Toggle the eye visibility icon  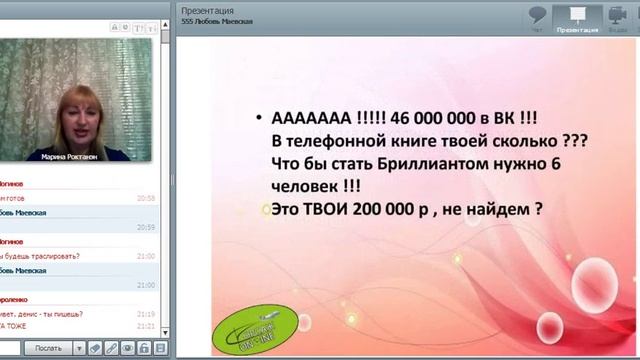[x=128, y=348]
